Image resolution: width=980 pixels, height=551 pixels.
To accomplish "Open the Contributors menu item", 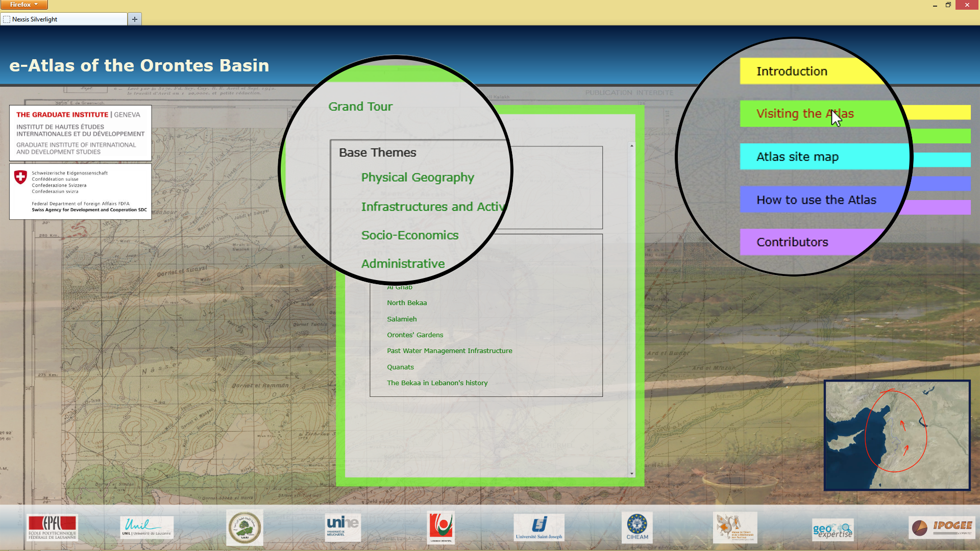I will tap(792, 242).
